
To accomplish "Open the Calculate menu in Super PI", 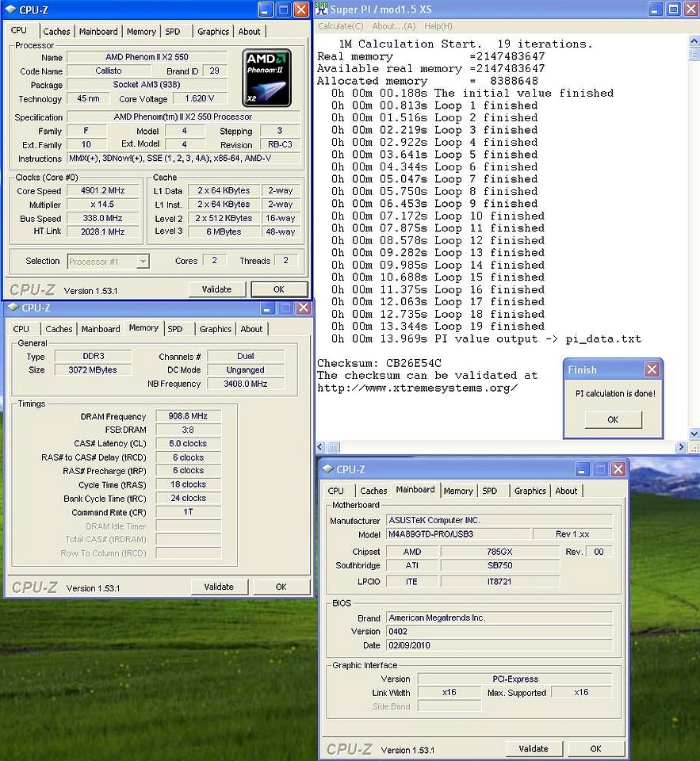I will pos(339,26).
